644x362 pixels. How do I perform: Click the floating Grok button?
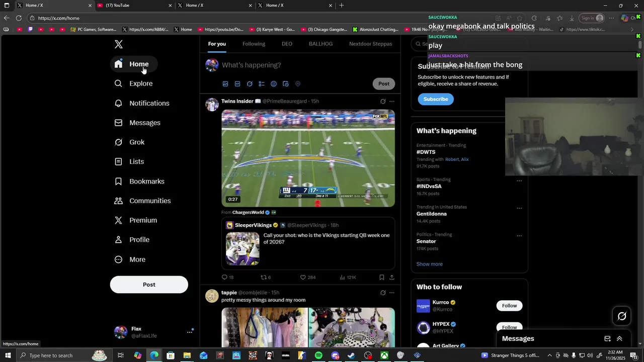click(622, 316)
